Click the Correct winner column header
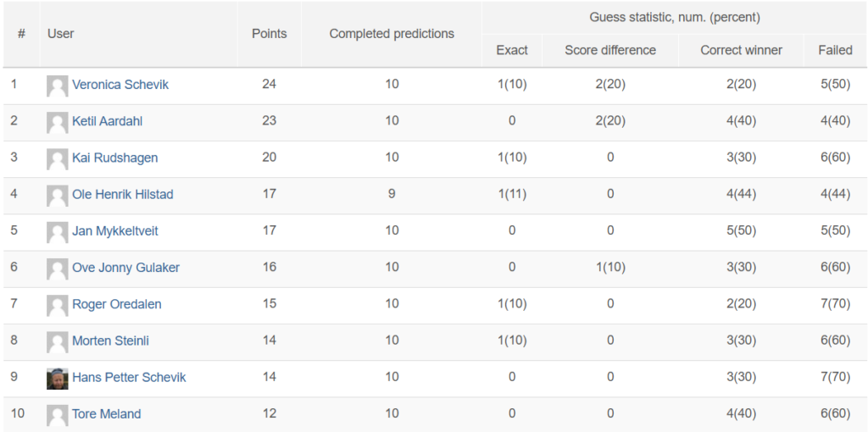This screenshot has width=868, height=432. (741, 50)
